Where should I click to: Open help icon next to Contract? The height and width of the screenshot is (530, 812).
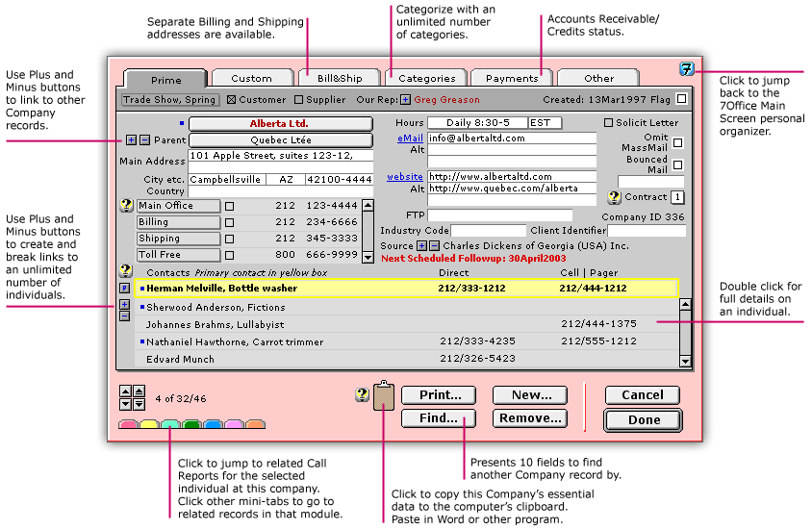pos(615,197)
